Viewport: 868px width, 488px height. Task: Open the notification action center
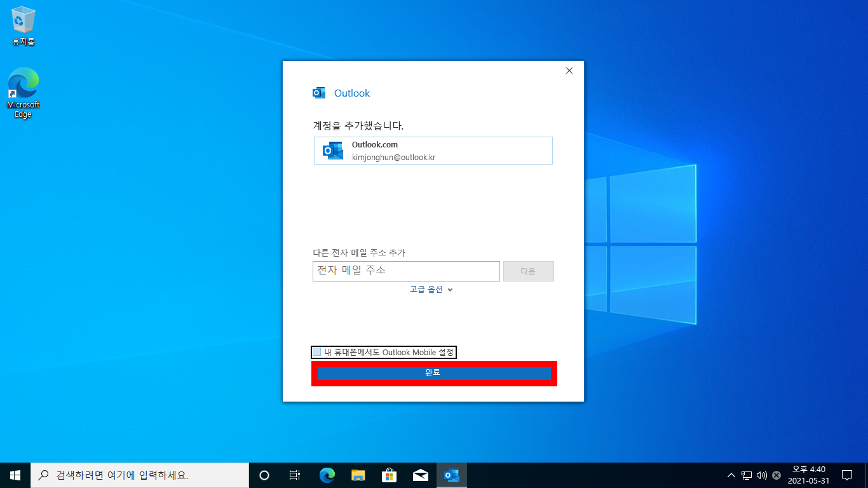point(847,475)
